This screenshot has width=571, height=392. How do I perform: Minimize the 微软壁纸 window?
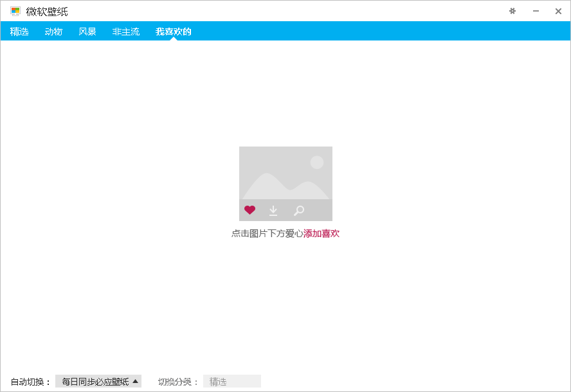(536, 11)
